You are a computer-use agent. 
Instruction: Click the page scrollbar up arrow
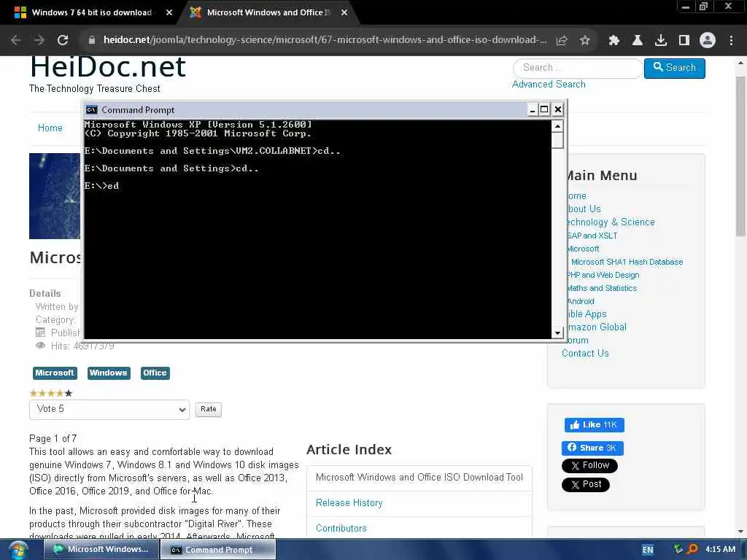click(x=740, y=63)
